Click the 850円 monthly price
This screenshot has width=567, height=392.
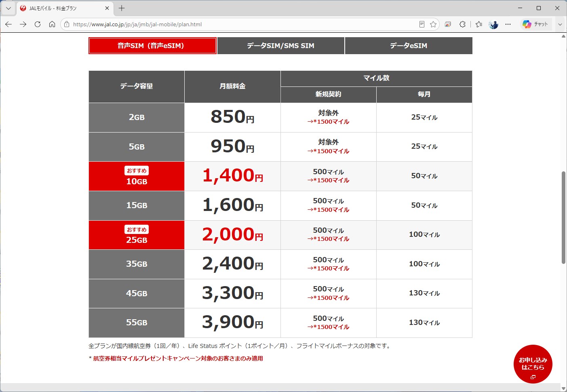(x=232, y=117)
